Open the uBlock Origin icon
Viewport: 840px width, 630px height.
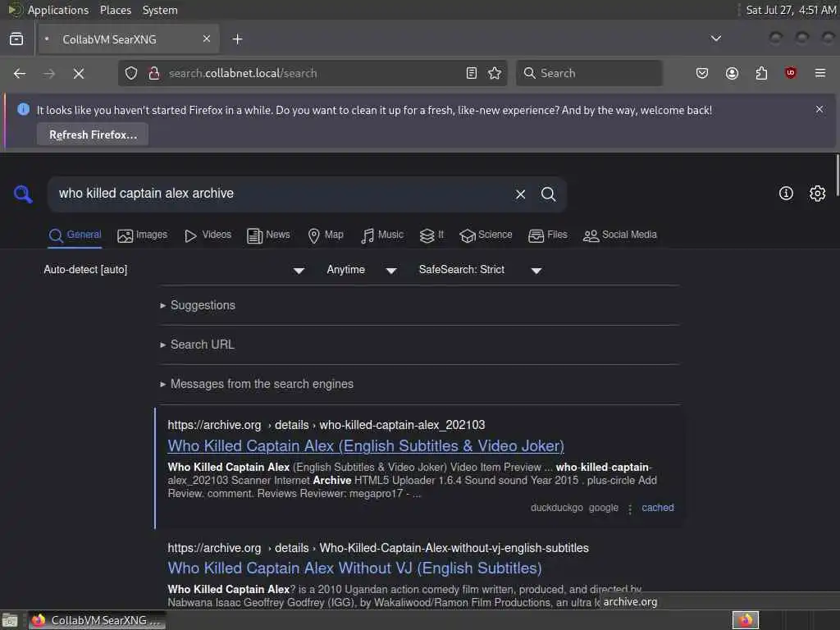pos(791,73)
